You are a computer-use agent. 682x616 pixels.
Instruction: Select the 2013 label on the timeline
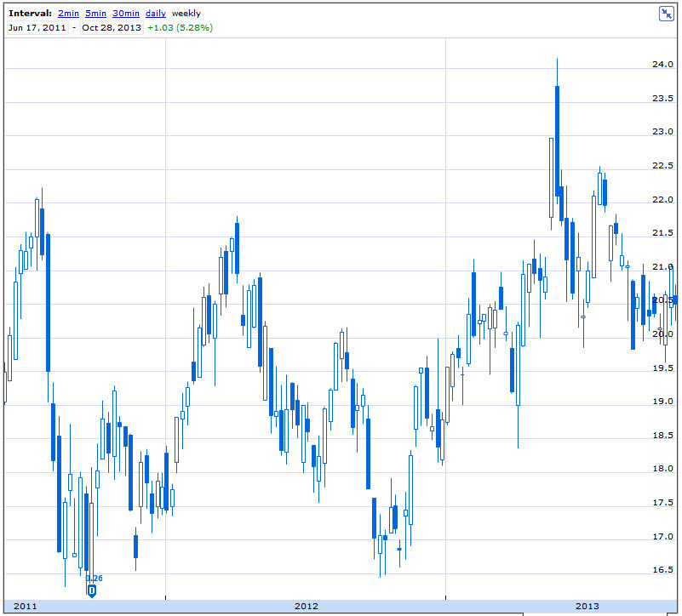click(587, 606)
